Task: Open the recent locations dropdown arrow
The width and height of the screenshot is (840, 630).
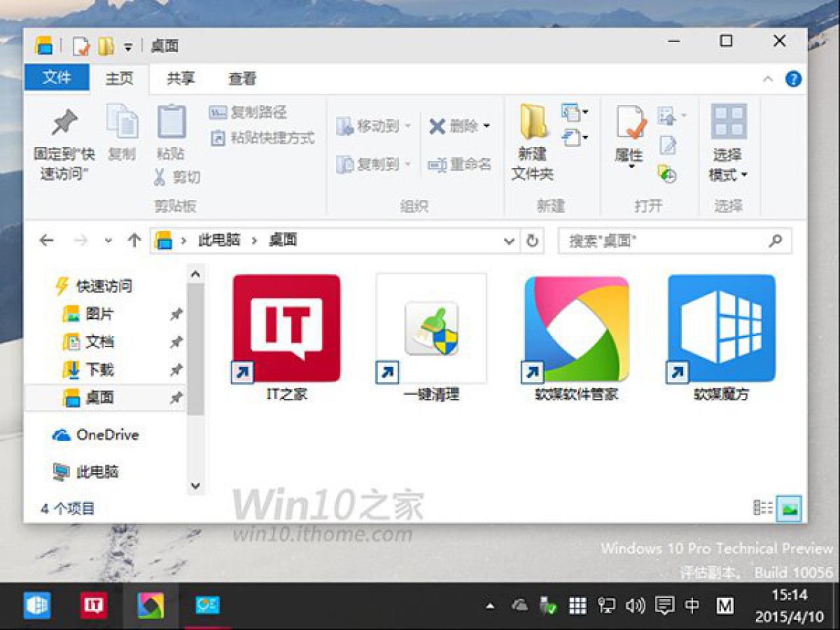Action: click(x=108, y=241)
